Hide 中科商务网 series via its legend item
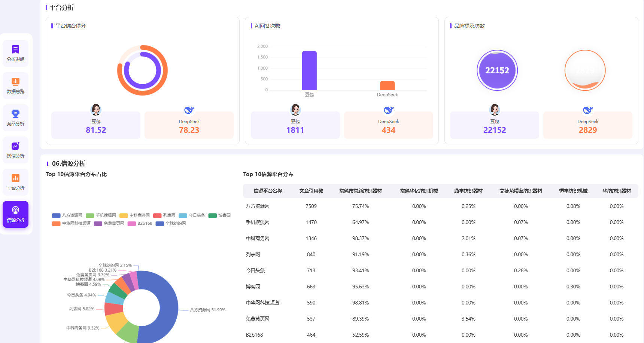 click(x=135, y=215)
